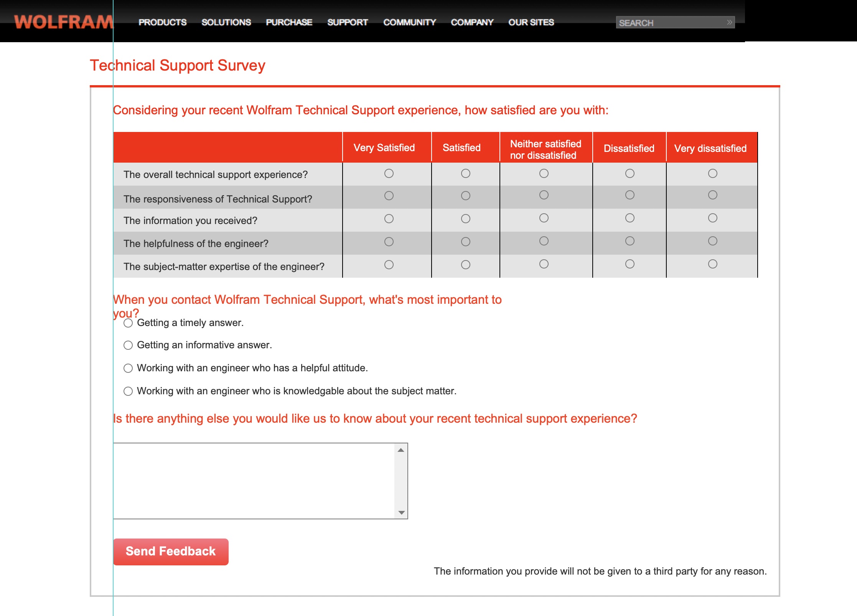The width and height of the screenshot is (857, 616).
Task: Select 'Getting a timely answer' option
Action: tap(128, 322)
